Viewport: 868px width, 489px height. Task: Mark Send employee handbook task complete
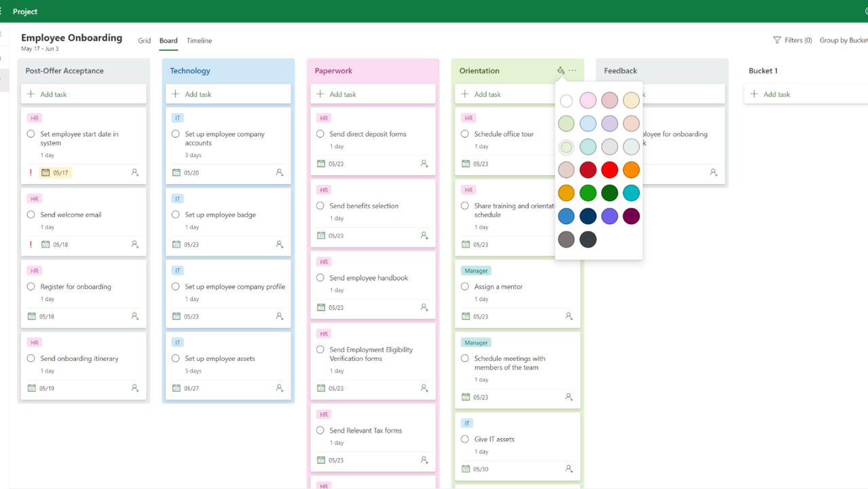[x=320, y=278]
